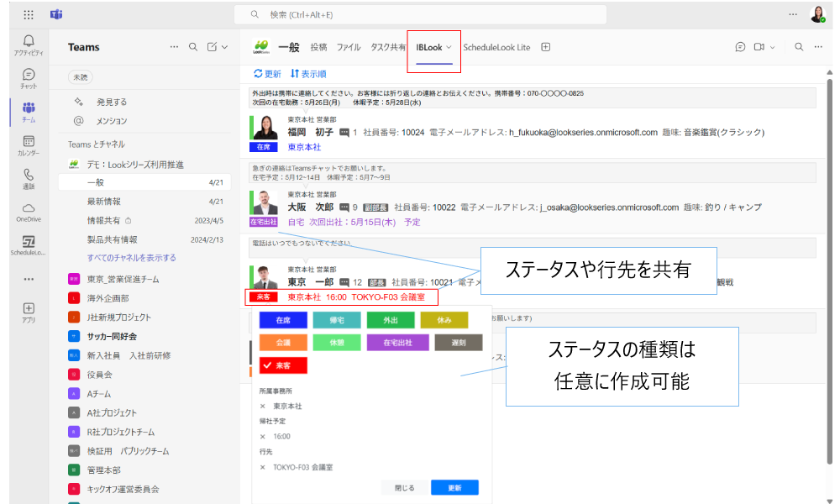This screenshot has height=504, width=840.
Task: Switch to the タスク共有 tab
Action: (388, 47)
